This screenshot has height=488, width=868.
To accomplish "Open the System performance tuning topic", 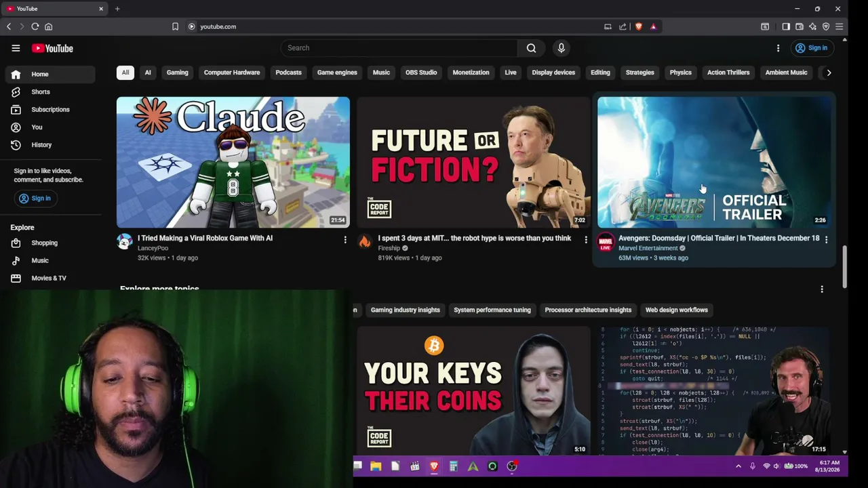I will click(492, 310).
